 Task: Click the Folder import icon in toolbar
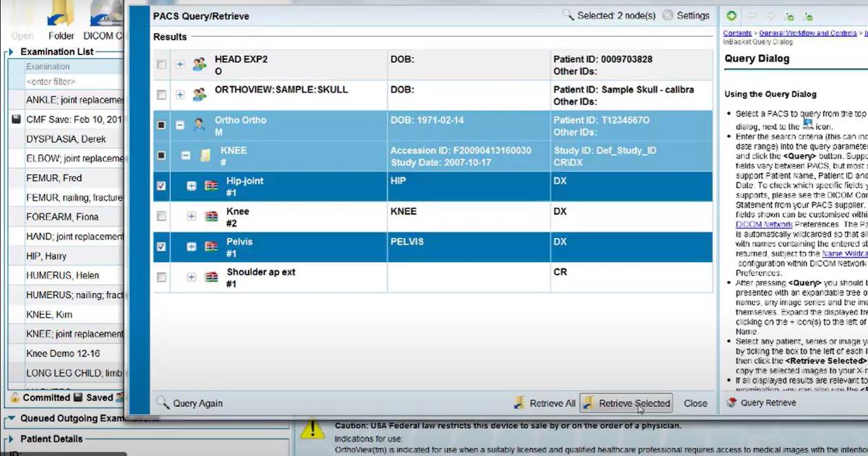tap(61, 20)
